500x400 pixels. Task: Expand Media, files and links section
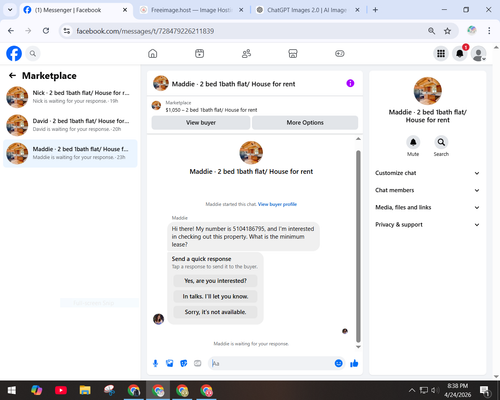[x=427, y=207]
